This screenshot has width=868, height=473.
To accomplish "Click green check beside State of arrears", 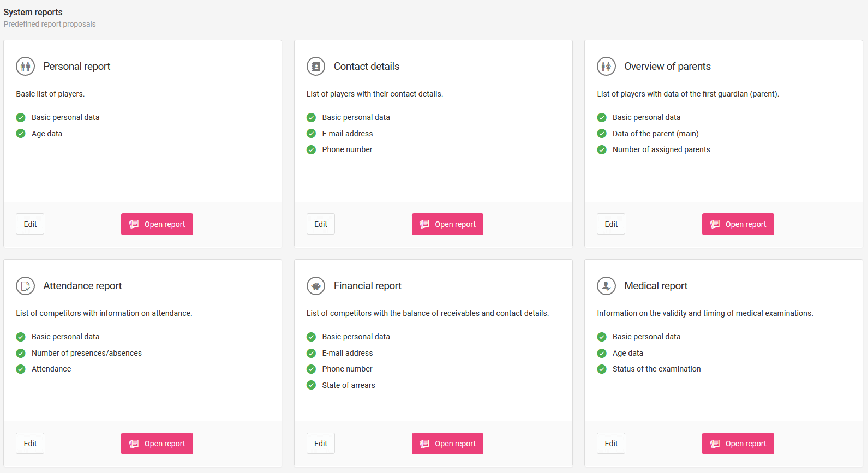I will [312, 385].
